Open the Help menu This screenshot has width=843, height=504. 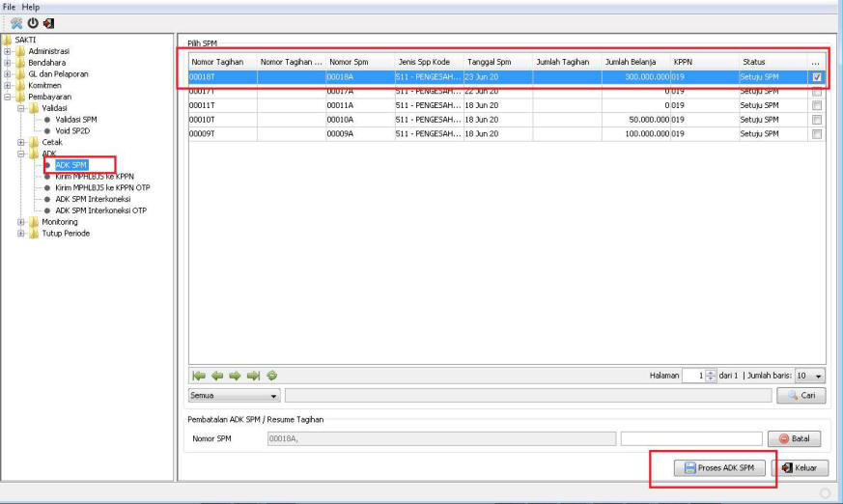(31, 7)
